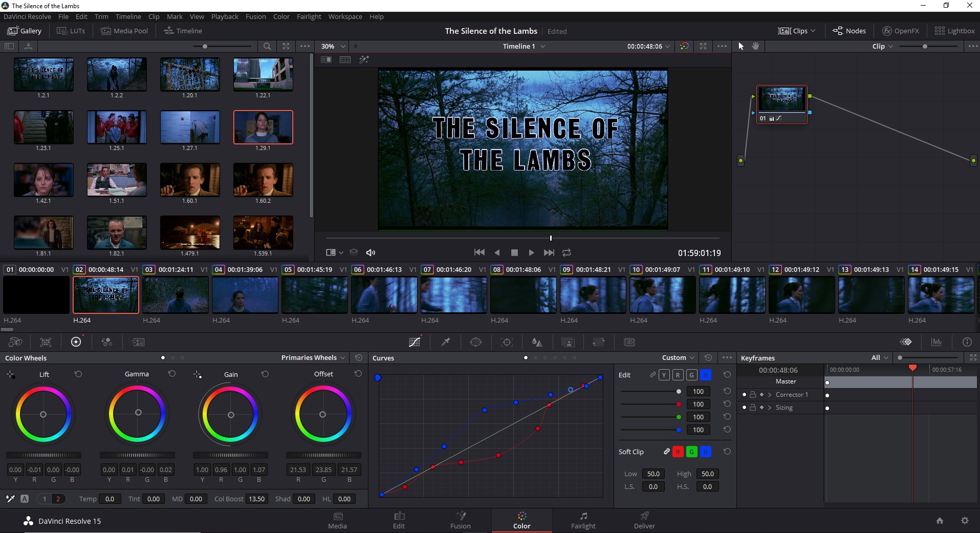Image resolution: width=980 pixels, height=533 pixels.
Task: Select the node pointer arrow tool
Action: pos(741,46)
